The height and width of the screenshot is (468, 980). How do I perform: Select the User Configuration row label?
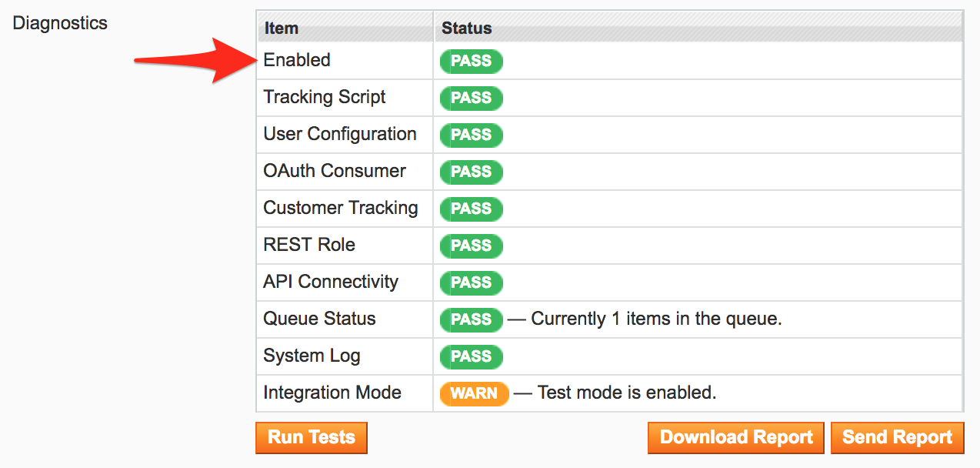click(340, 134)
